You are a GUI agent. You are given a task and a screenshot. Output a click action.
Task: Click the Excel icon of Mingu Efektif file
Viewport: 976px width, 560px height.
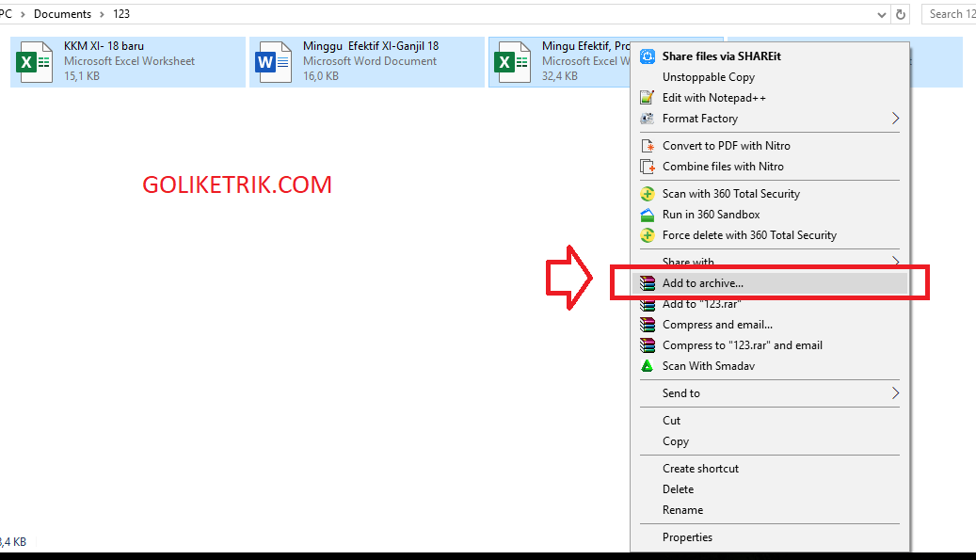[x=512, y=61]
